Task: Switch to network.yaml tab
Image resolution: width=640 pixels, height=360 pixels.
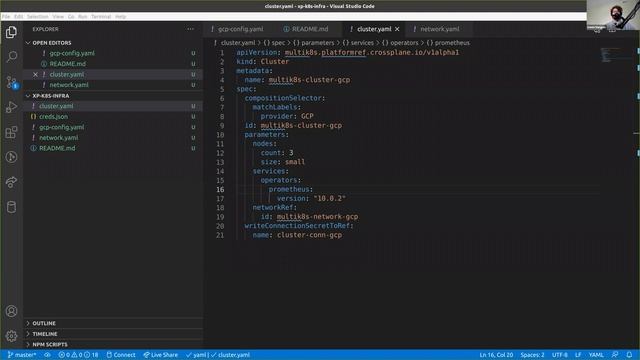Action: point(440,29)
